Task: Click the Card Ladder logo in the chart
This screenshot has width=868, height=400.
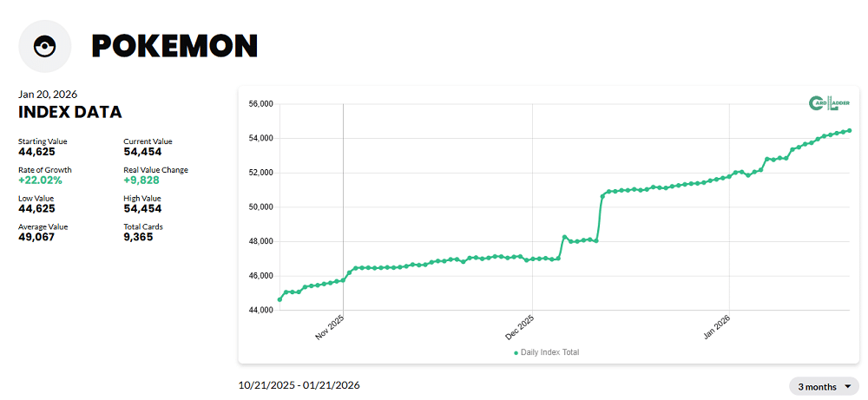Action: (x=828, y=103)
